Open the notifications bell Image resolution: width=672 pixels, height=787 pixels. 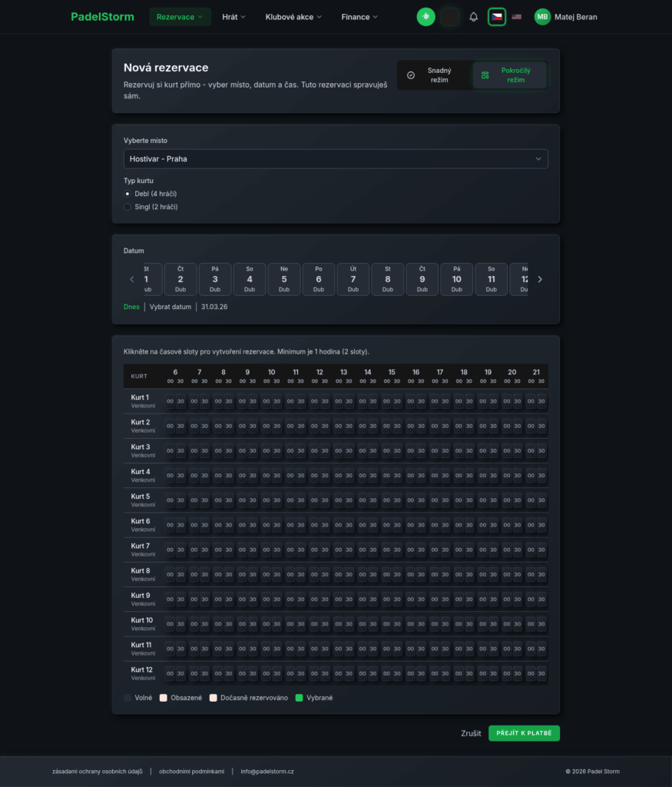pyautogui.click(x=473, y=17)
